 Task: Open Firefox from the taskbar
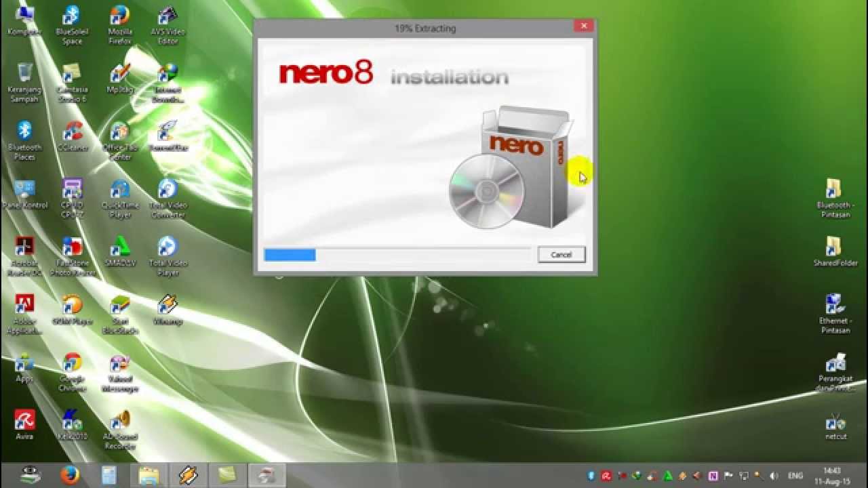70,476
